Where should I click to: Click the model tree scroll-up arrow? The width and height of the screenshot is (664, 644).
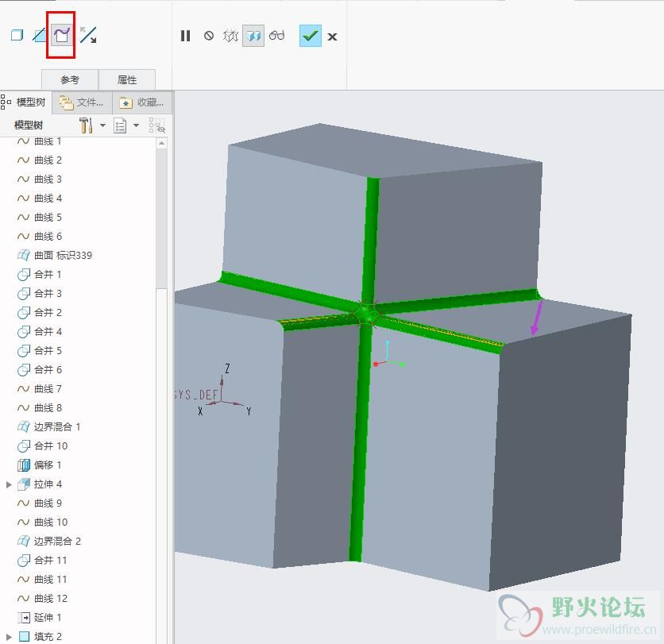click(x=161, y=143)
